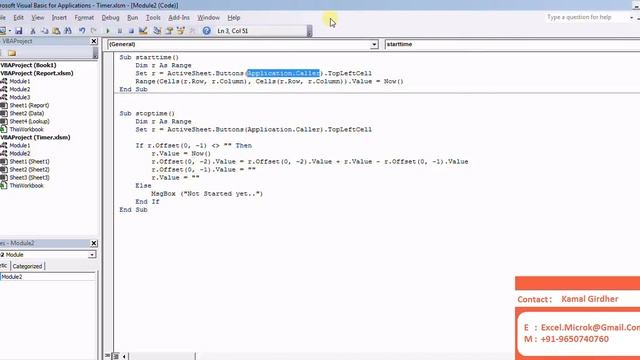The width and height of the screenshot is (640, 360).
Task: Click the Find binoculars icon
Action: (68, 31)
